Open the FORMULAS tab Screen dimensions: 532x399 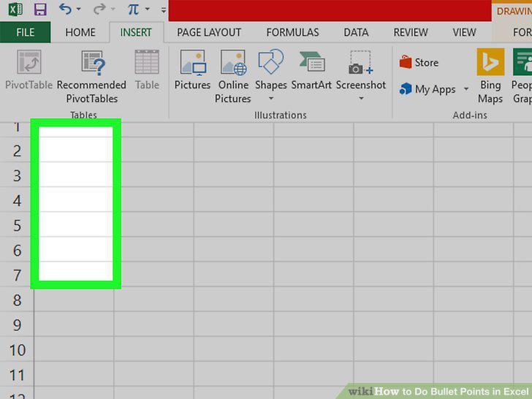tap(292, 32)
